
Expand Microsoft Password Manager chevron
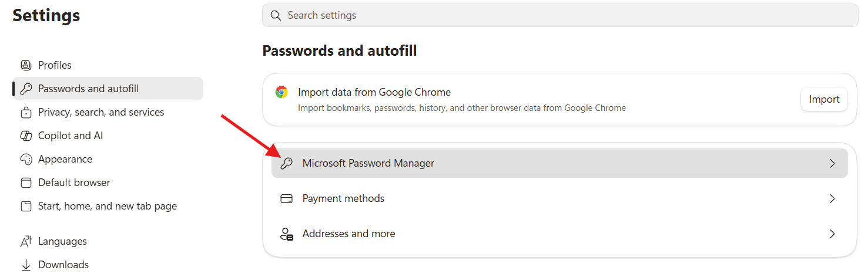click(x=832, y=163)
